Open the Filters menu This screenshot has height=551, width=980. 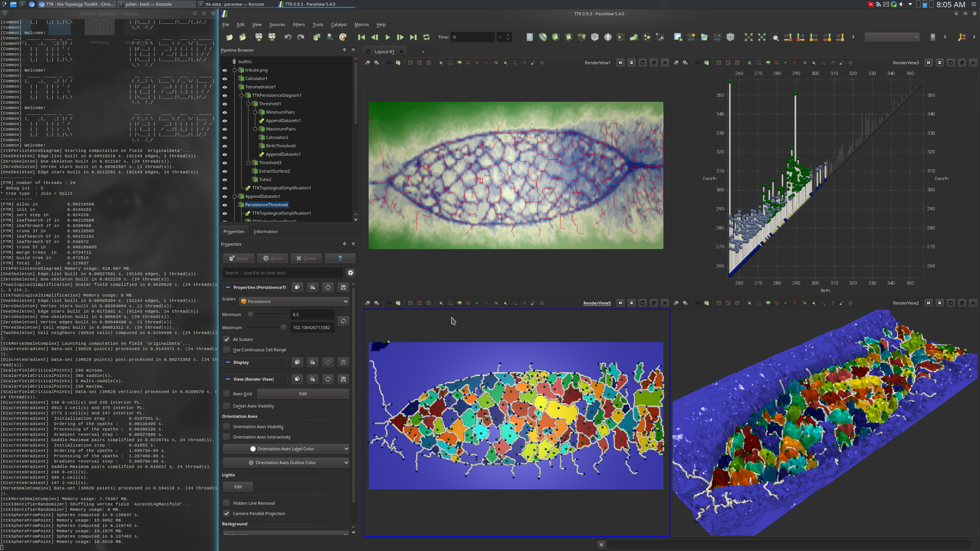[x=299, y=24]
